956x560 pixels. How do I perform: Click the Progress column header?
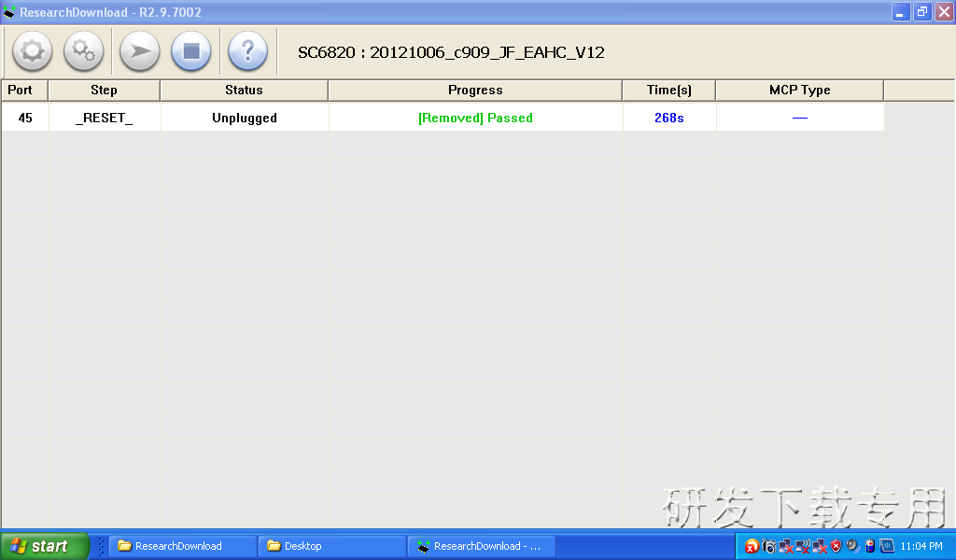click(x=475, y=91)
